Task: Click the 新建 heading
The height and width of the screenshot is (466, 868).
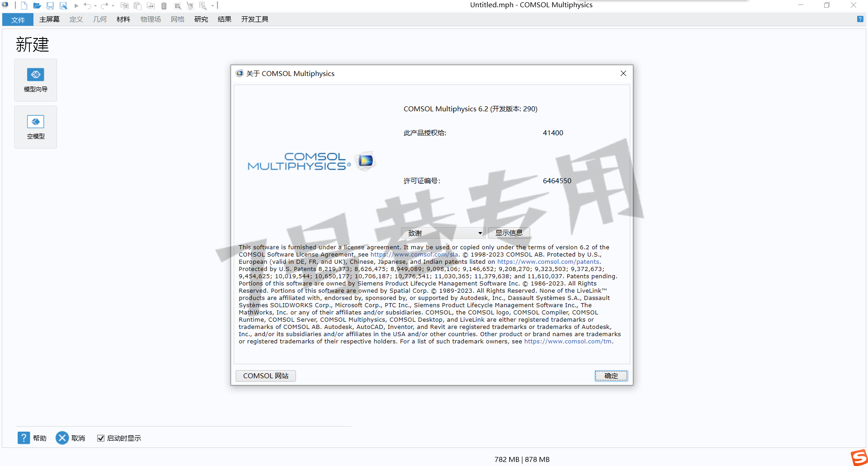Action: click(x=32, y=44)
